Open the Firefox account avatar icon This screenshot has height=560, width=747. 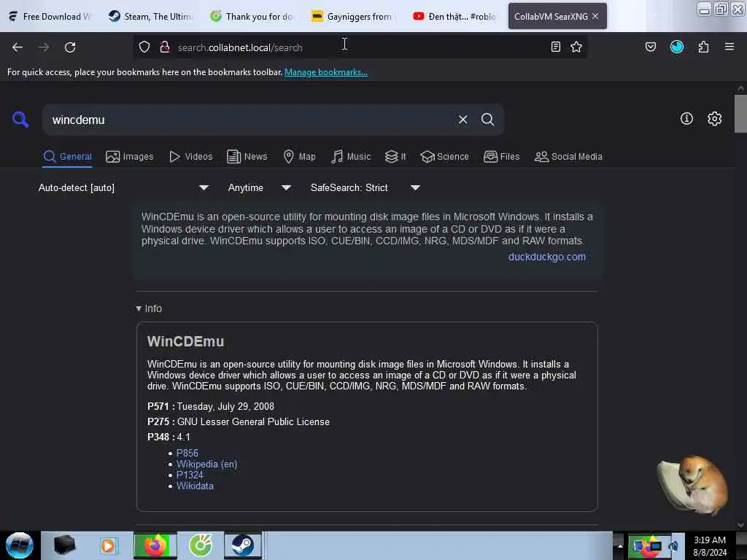pyautogui.click(x=676, y=47)
